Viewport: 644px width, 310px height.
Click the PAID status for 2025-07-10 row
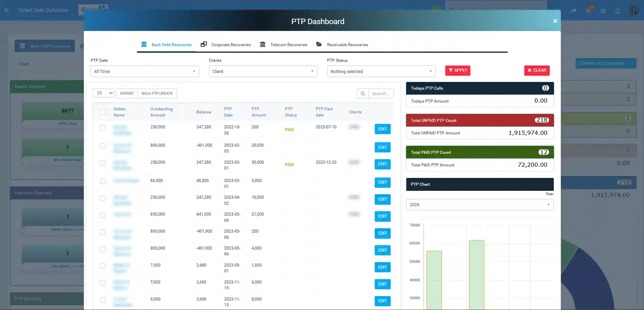click(x=289, y=130)
